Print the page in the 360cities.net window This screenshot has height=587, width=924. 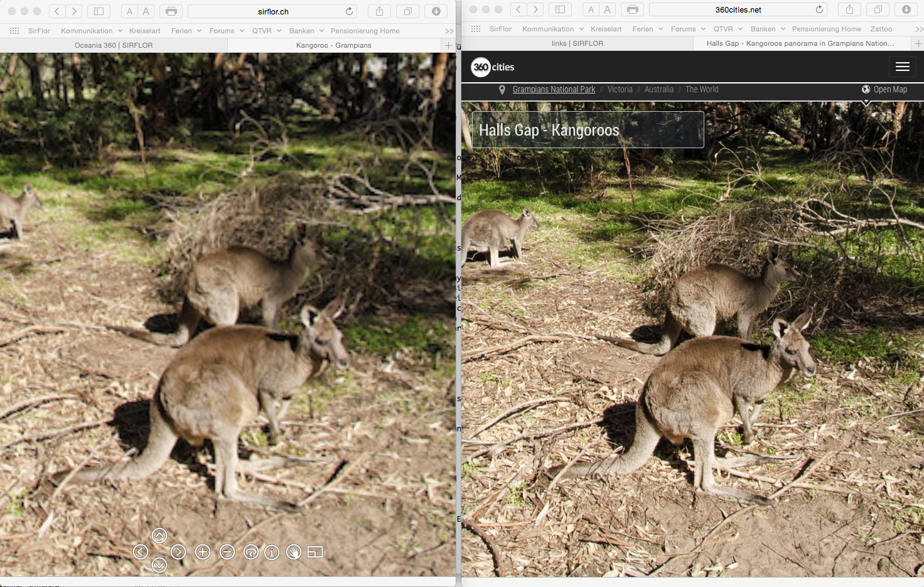coord(633,9)
